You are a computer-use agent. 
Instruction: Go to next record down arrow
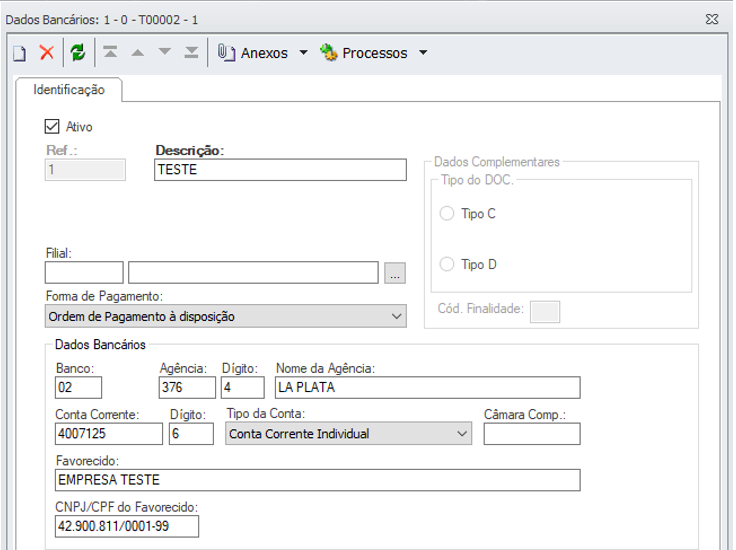click(x=165, y=52)
